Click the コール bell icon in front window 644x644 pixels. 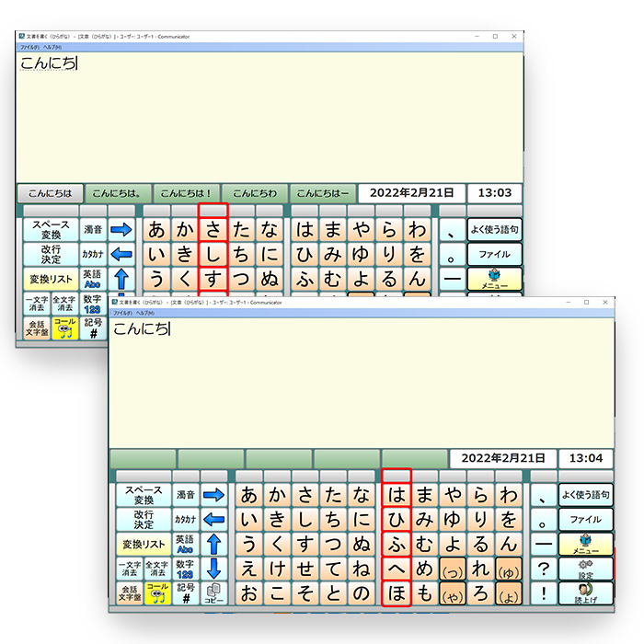point(157,592)
